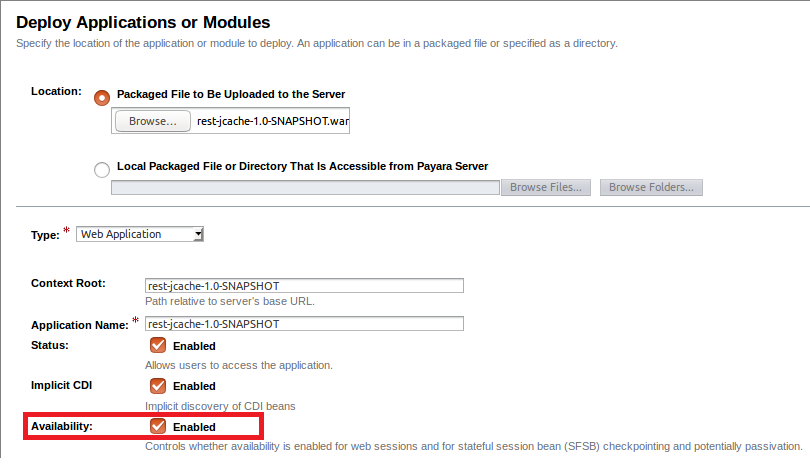Click the Local Packaged File or Directory label

coord(302,166)
